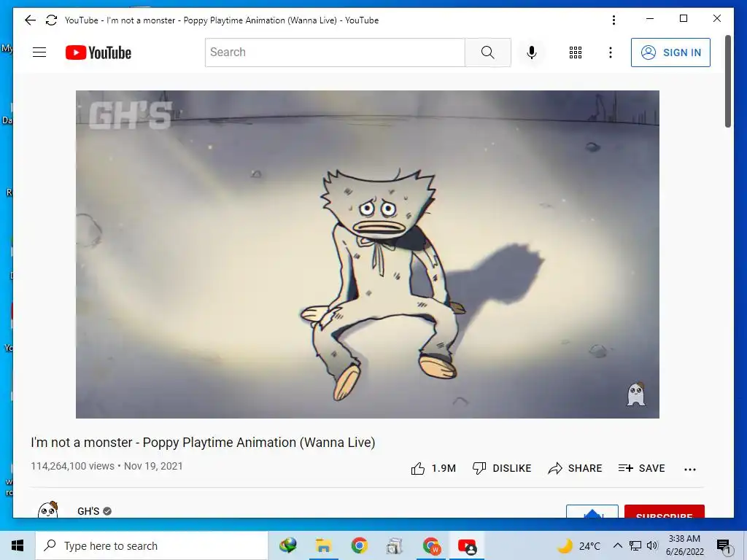Sign in with the SIGN IN button

(671, 52)
